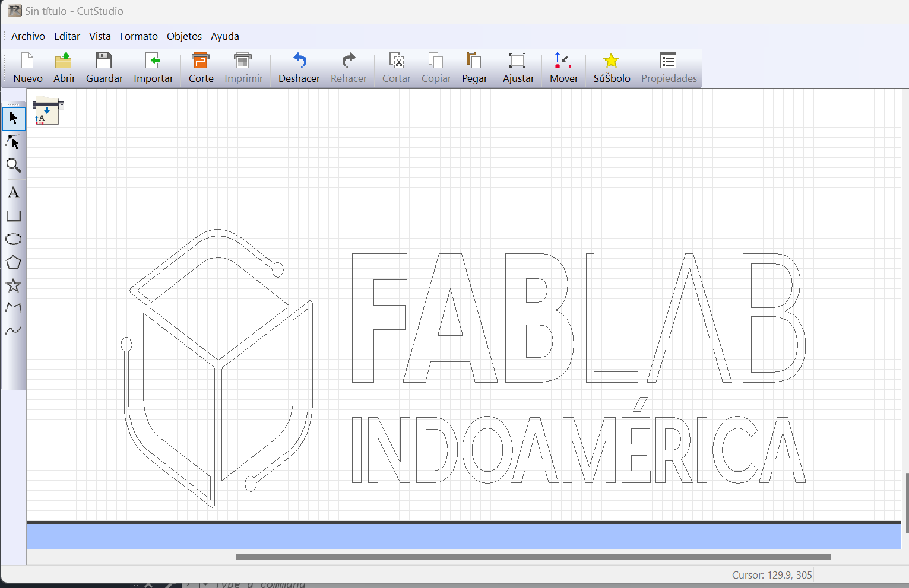Open a file with Abrir
Image resolution: width=909 pixels, height=588 pixels.
click(x=64, y=68)
